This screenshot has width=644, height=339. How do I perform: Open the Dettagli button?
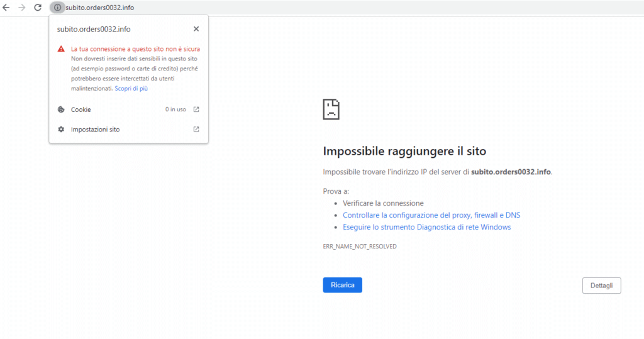[602, 286]
